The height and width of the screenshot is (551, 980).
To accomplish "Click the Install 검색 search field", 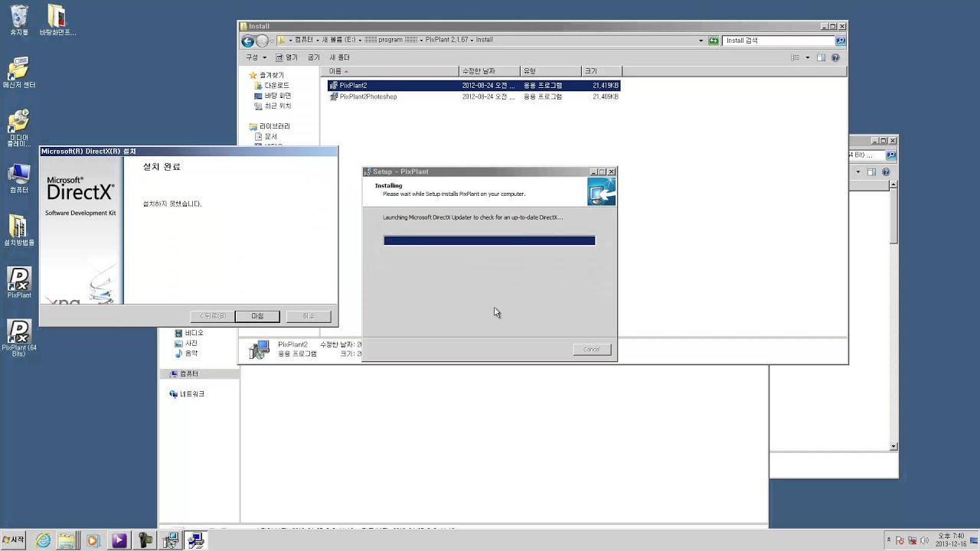I will tap(779, 41).
